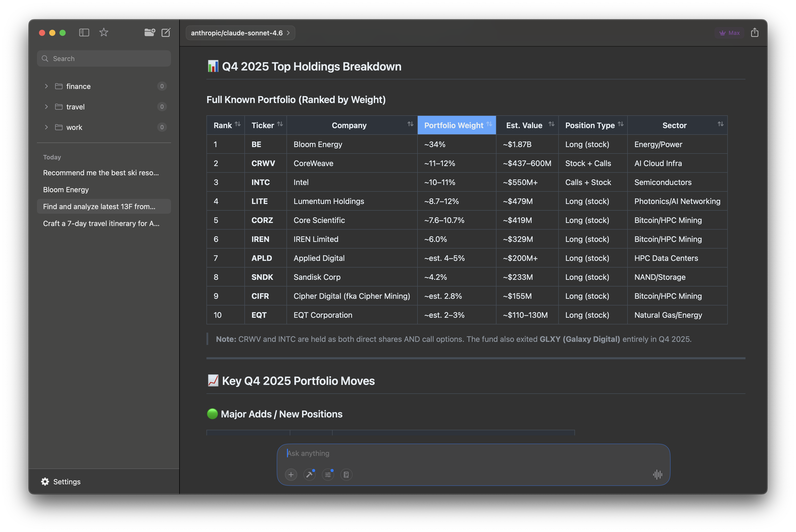Open the hammer tools menu

(309, 474)
